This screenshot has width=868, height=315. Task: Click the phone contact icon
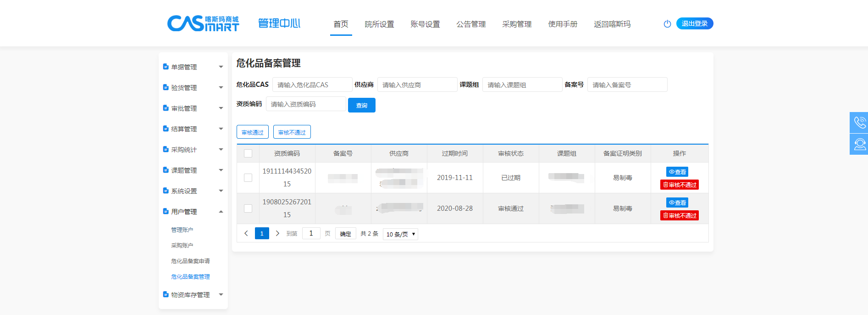859,123
